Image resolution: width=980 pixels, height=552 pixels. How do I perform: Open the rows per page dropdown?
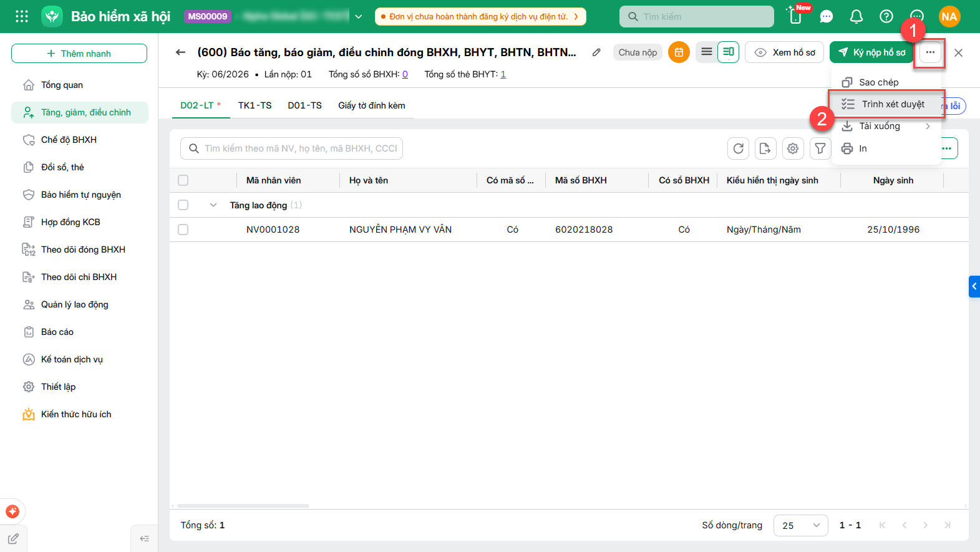800,526
